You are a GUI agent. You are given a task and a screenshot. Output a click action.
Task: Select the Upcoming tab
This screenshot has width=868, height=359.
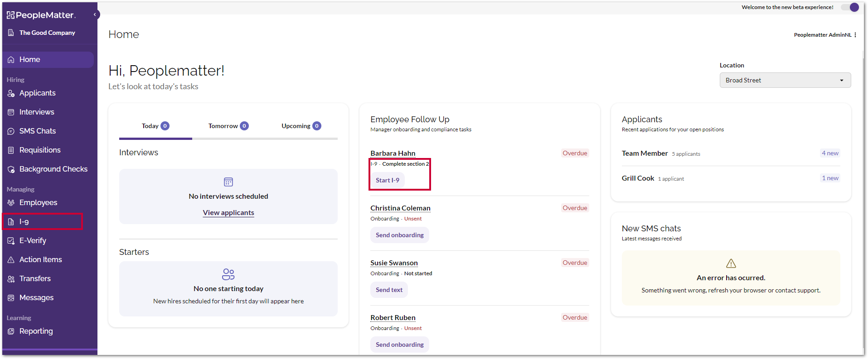click(x=301, y=126)
